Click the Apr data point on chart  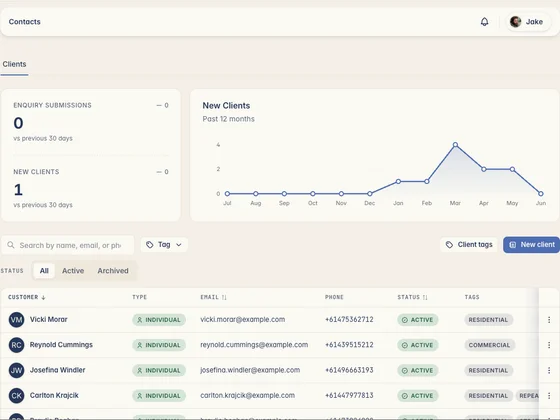(x=484, y=169)
